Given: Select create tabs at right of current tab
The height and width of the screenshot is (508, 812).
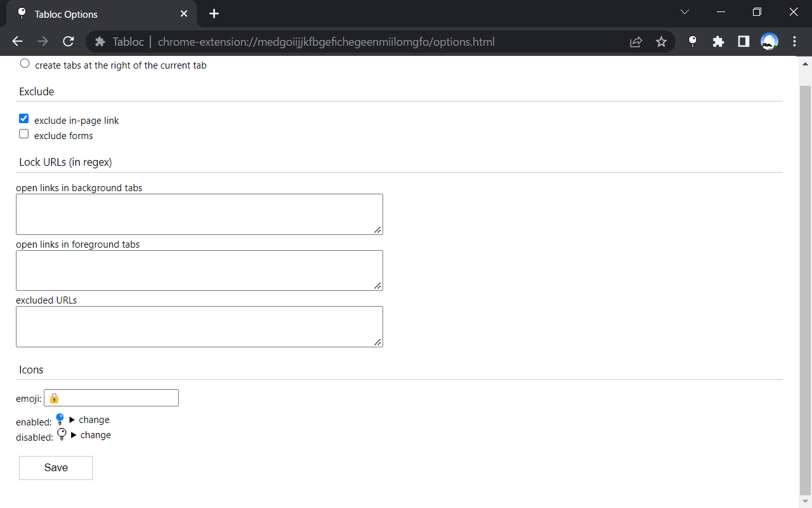Looking at the screenshot, I should 25,63.
